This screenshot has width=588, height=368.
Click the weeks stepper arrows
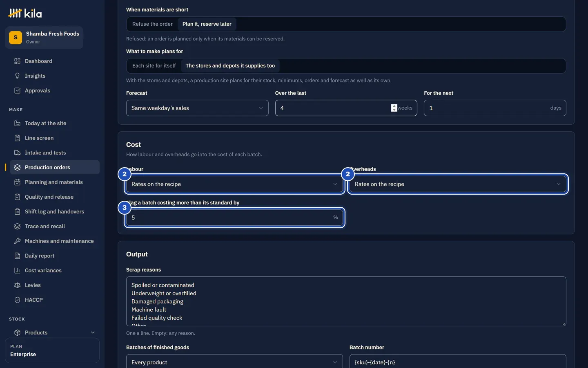394,108
